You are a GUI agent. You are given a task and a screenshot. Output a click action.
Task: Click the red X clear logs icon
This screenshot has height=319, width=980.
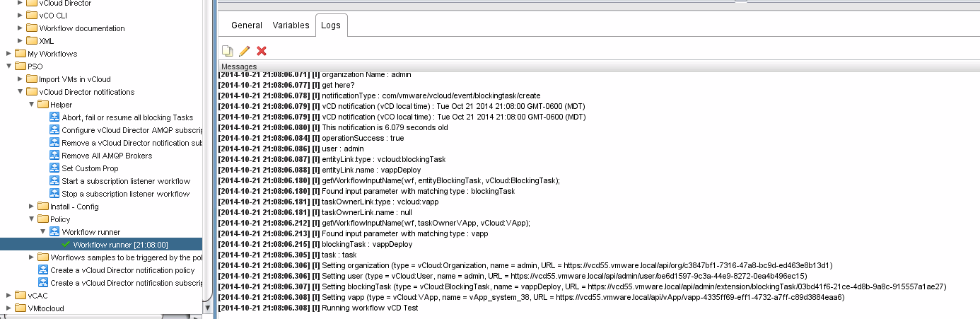262,51
